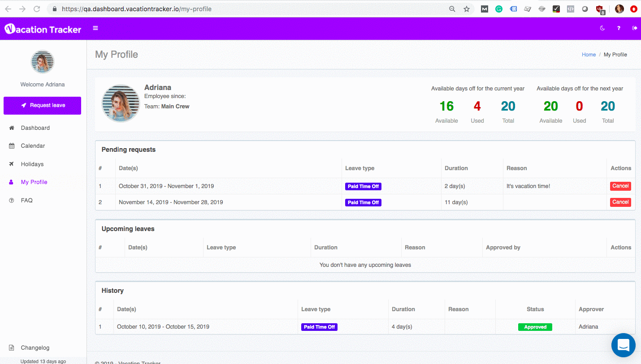Click the browser zoom magnifier icon
The width and height of the screenshot is (641, 364).
coord(452,9)
